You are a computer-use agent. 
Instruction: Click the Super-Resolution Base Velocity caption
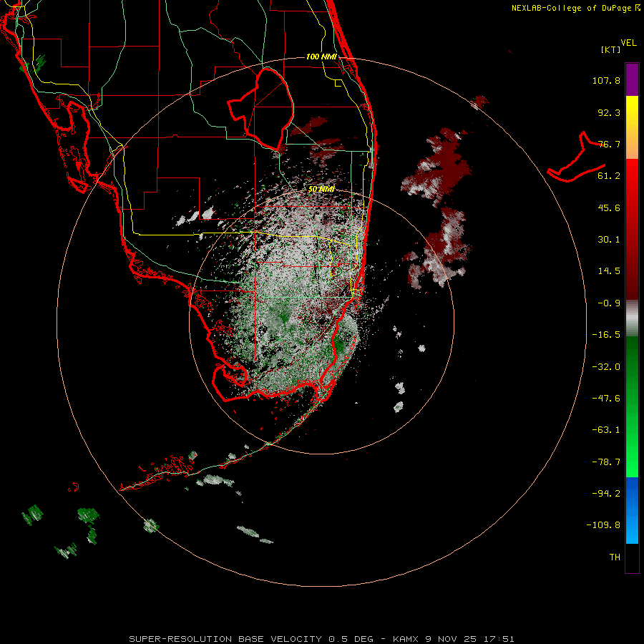[321, 639]
